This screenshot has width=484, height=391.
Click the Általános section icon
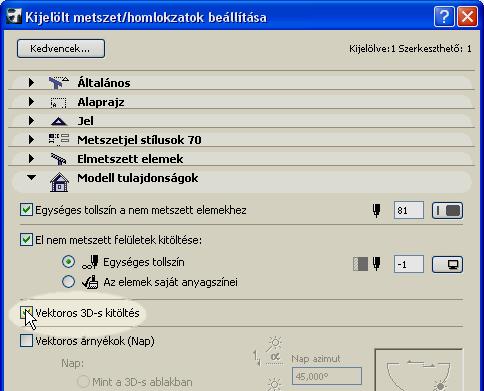click(59, 83)
